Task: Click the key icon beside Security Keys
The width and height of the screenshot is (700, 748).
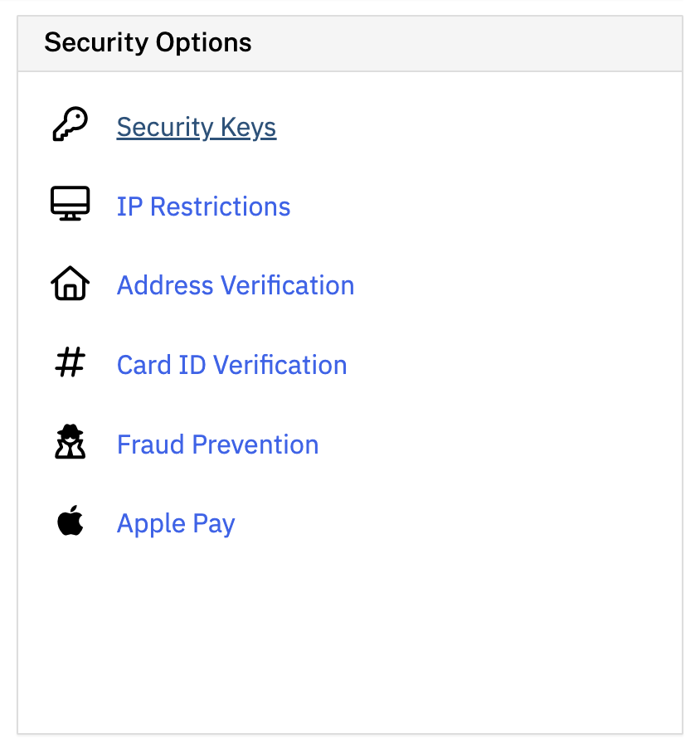Action: (70, 124)
